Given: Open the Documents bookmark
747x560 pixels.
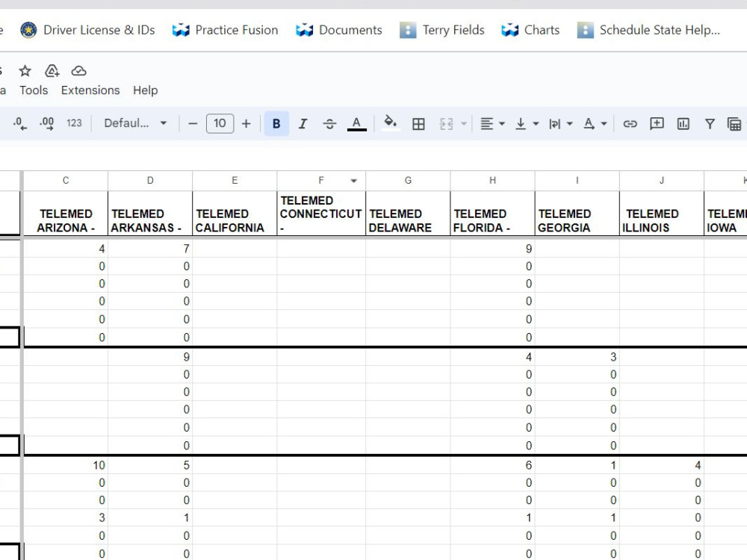Looking at the screenshot, I should pos(339,30).
